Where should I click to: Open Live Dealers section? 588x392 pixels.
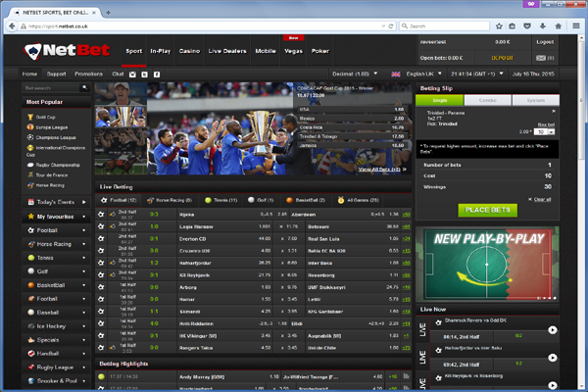(227, 51)
